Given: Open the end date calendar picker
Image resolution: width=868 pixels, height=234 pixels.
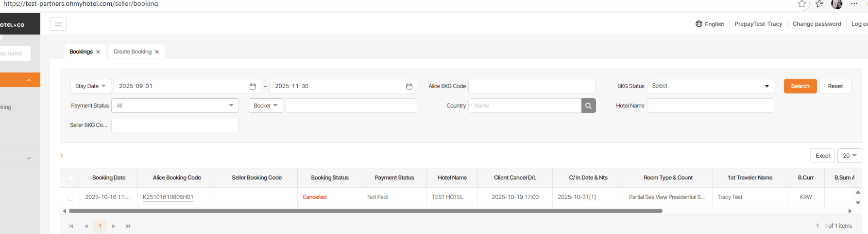Looking at the screenshot, I should [409, 86].
